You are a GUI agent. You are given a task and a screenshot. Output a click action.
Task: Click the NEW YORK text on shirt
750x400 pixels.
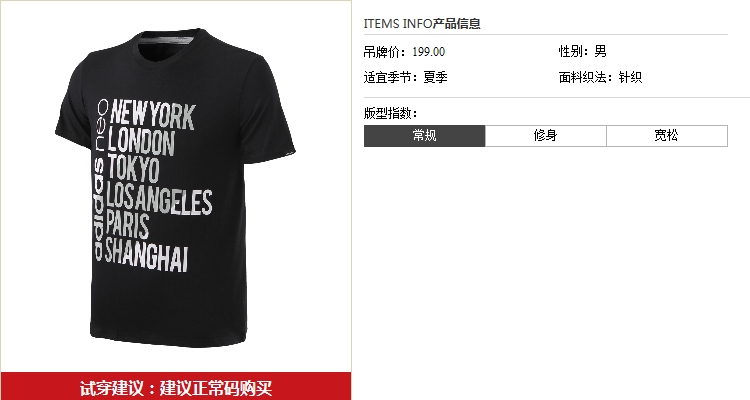[153, 115]
